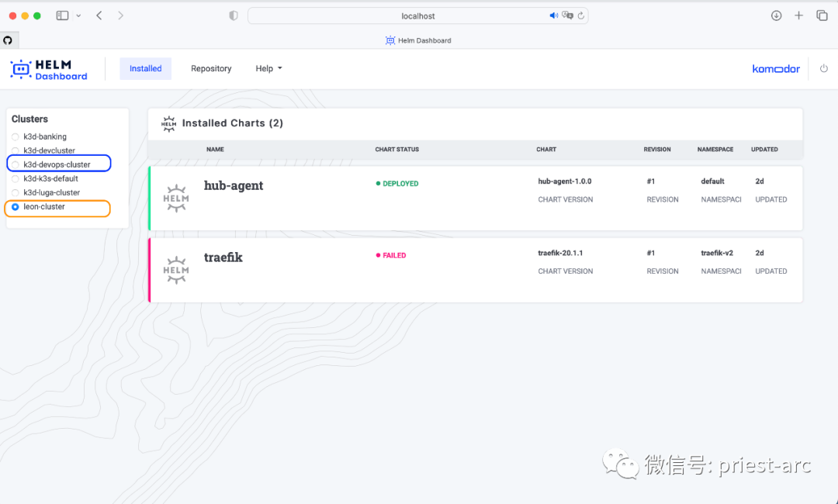Open the Help dropdown menu
This screenshot has width=838, height=504.
click(x=268, y=68)
